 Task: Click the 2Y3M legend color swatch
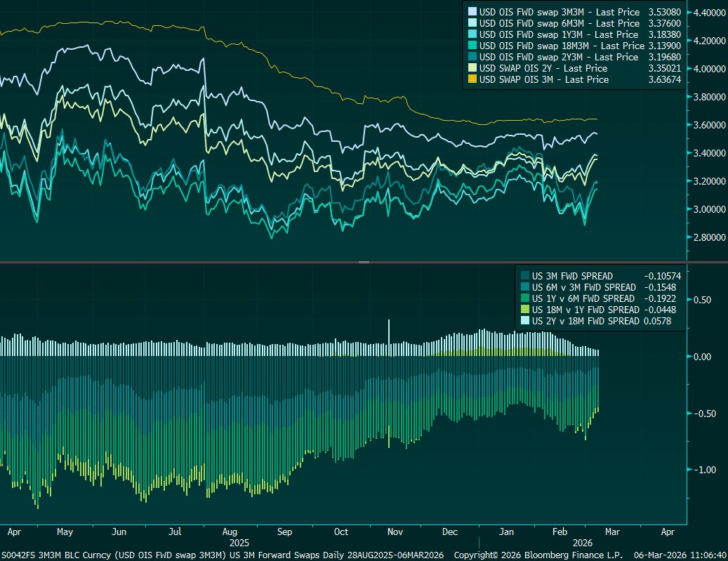click(x=472, y=57)
